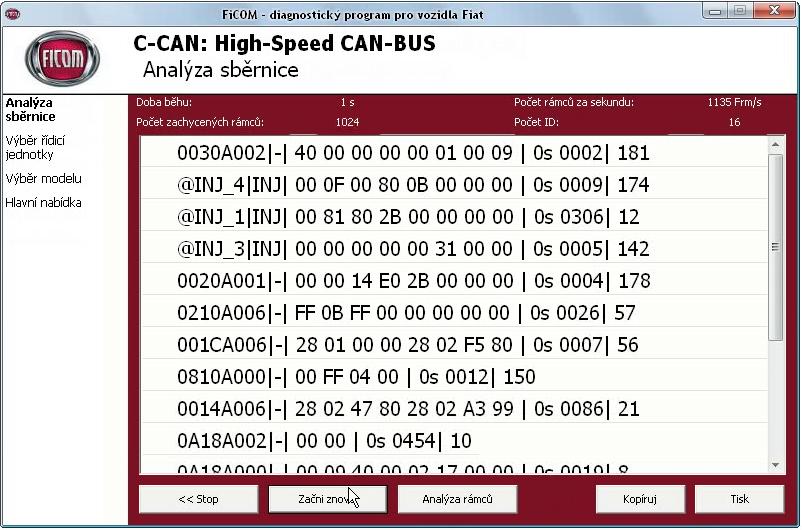Click the Kopíruj button
The width and height of the screenshot is (802, 530).
coord(640,499)
